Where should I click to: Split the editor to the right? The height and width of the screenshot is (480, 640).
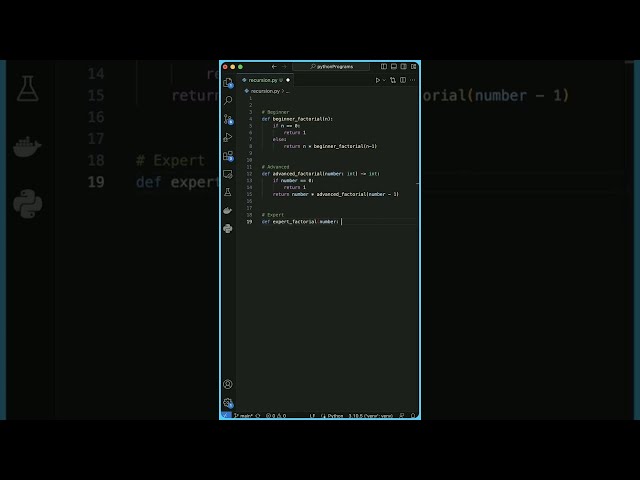[x=403, y=80]
